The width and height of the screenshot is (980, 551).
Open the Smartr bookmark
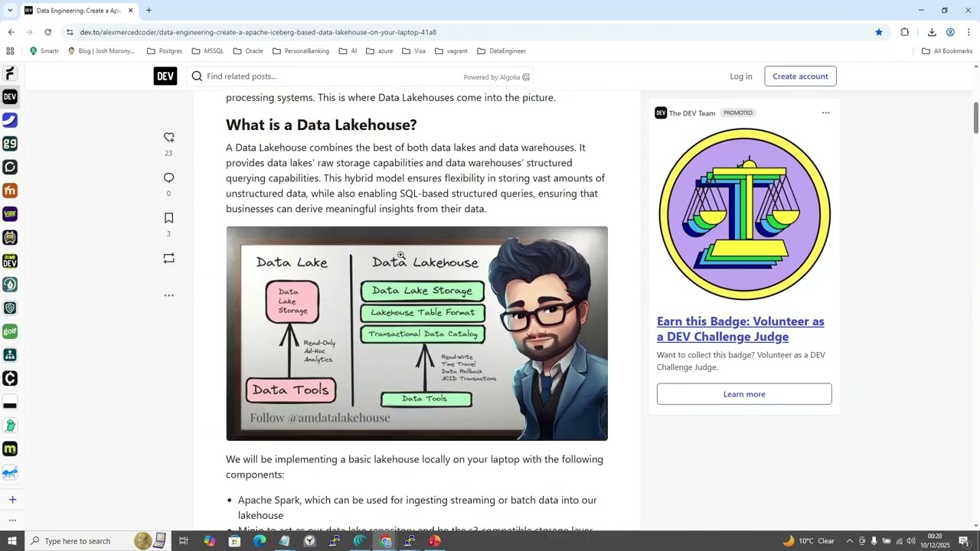pos(44,51)
